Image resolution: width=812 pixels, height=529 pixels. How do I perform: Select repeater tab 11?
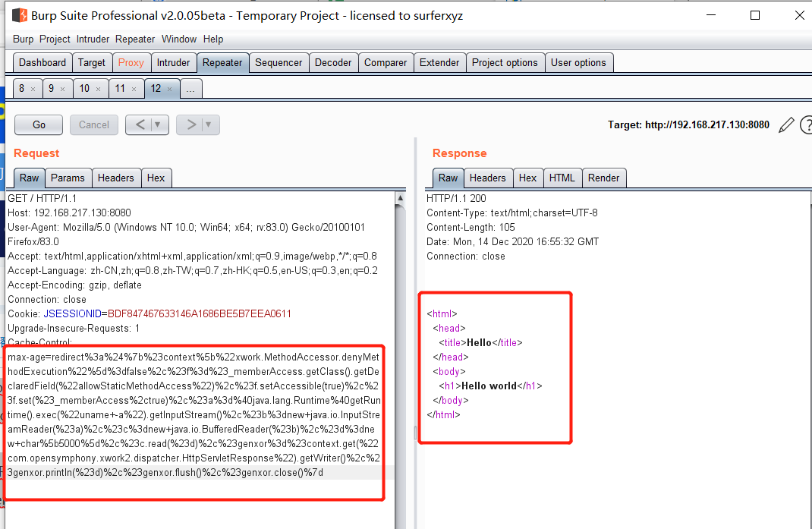coord(120,89)
